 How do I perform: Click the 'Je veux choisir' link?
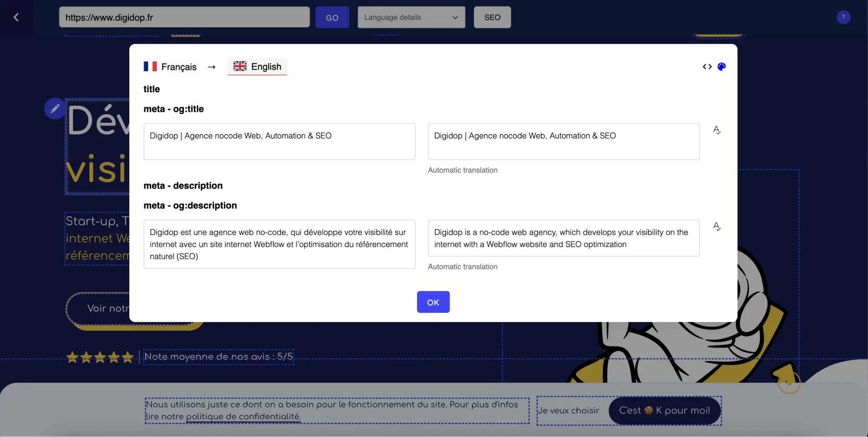click(568, 411)
